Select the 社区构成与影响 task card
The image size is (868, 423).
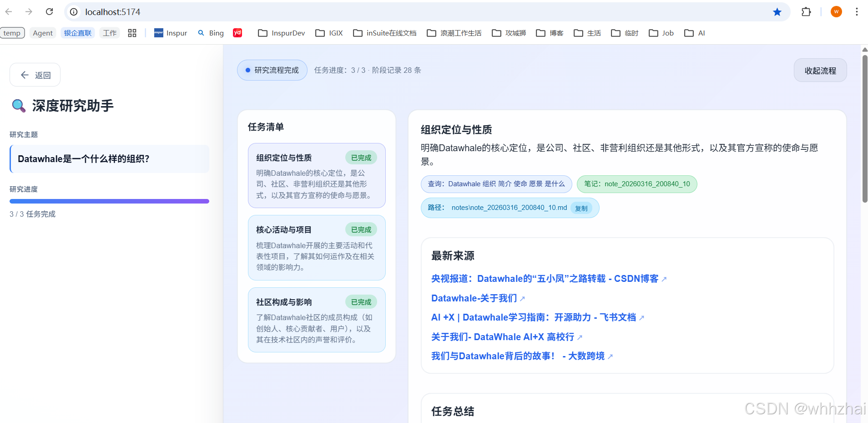(317, 320)
